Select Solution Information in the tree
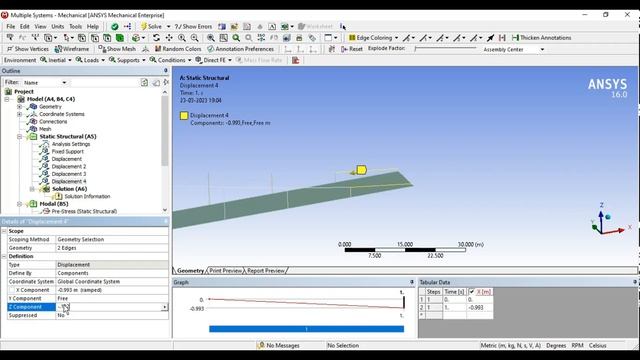 click(87, 196)
